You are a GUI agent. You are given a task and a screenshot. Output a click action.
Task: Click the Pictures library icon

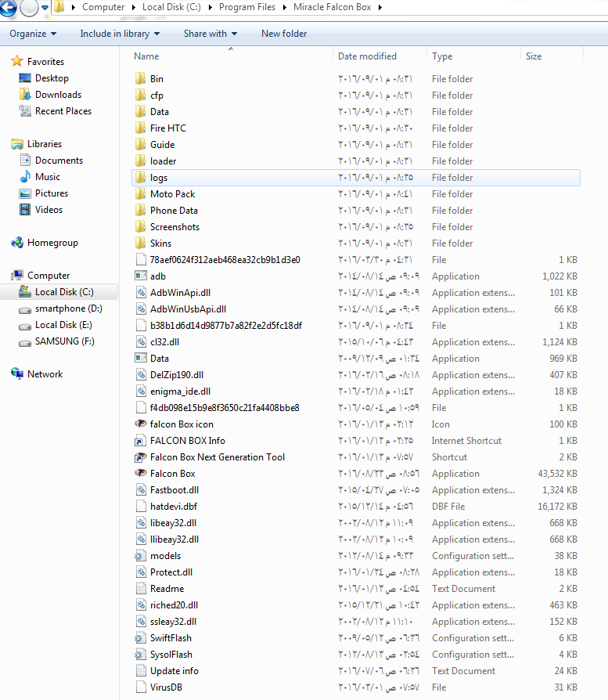(x=25, y=193)
